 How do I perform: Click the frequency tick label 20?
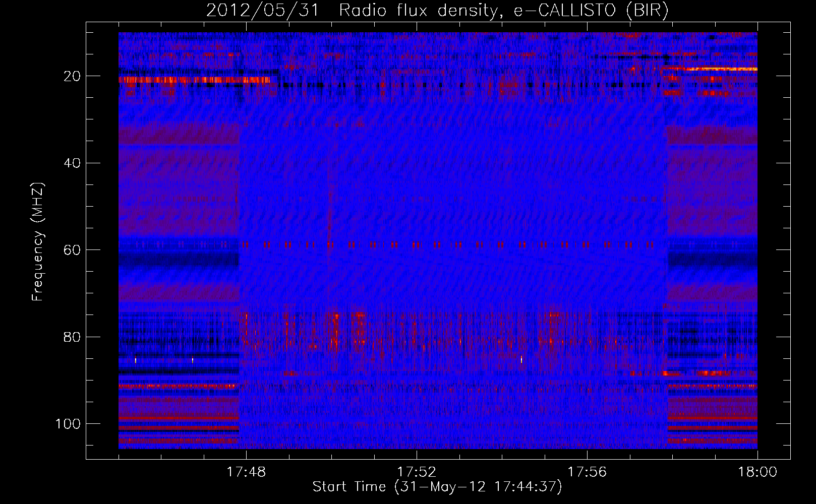coord(73,76)
